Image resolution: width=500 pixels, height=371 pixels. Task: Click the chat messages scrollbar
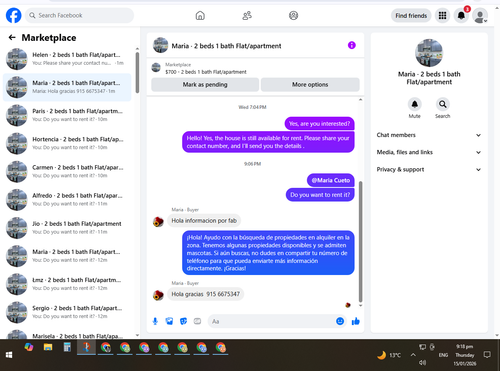[x=360, y=242]
